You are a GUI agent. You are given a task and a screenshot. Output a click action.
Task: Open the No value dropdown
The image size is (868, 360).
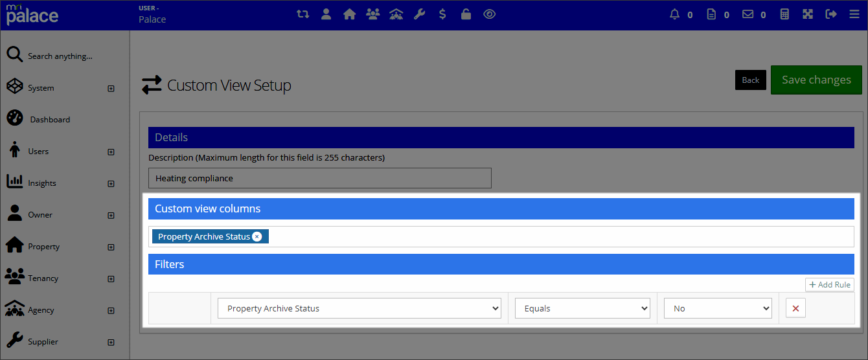718,308
